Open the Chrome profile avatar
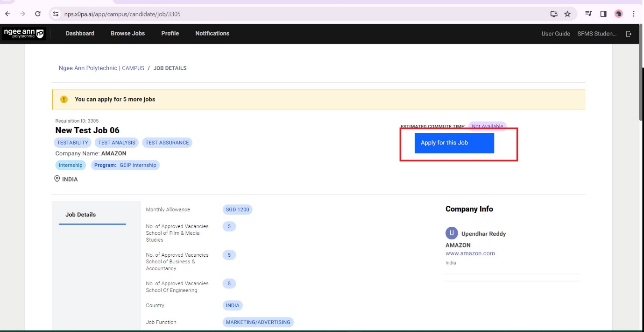The height and width of the screenshot is (332, 644). click(x=619, y=14)
